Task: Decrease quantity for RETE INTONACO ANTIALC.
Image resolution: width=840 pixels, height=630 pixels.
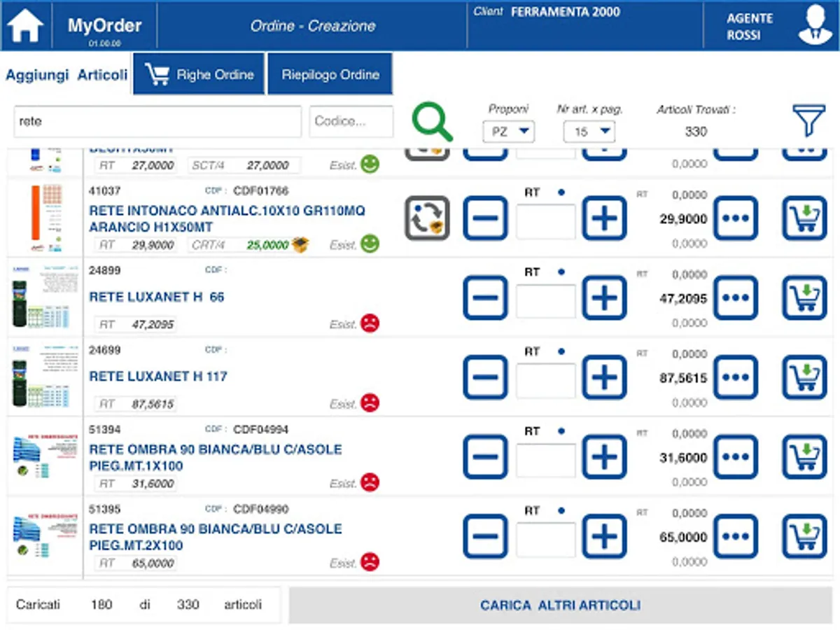Action: pyautogui.click(x=485, y=218)
